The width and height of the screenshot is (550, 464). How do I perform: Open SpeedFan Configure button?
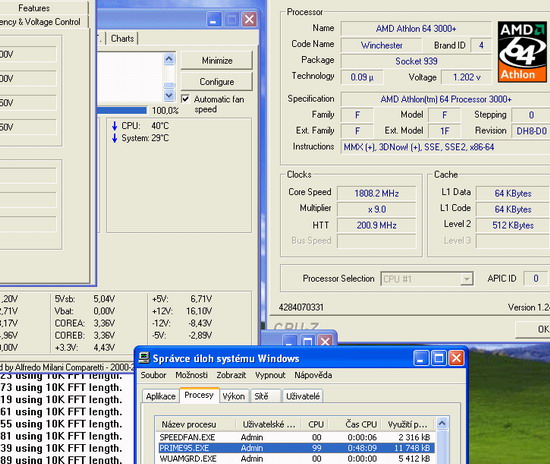pyautogui.click(x=216, y=81)
